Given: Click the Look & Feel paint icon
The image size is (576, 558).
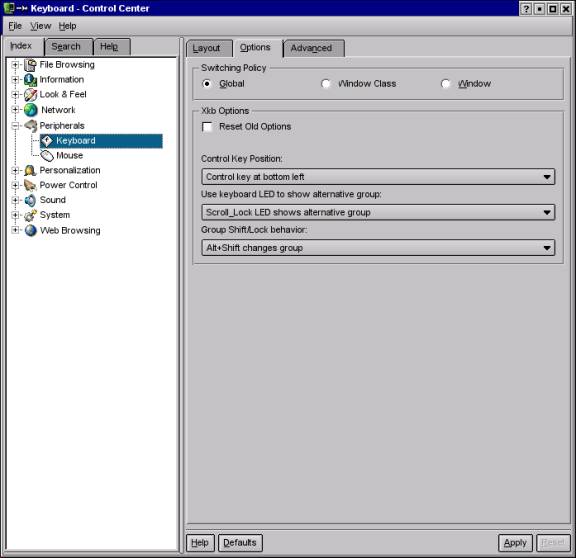Looking at the screenshot, I should (x=30, y=95).
